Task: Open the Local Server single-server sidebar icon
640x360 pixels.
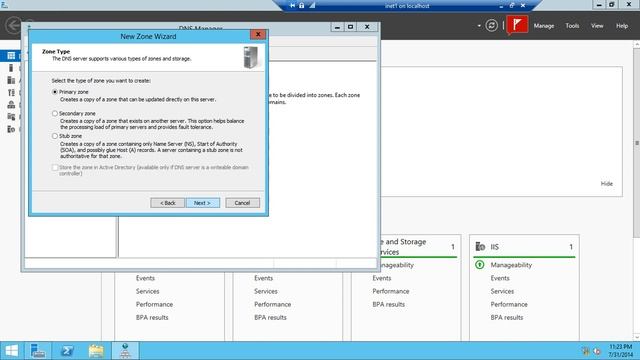Action: click(x=11, y=68)
